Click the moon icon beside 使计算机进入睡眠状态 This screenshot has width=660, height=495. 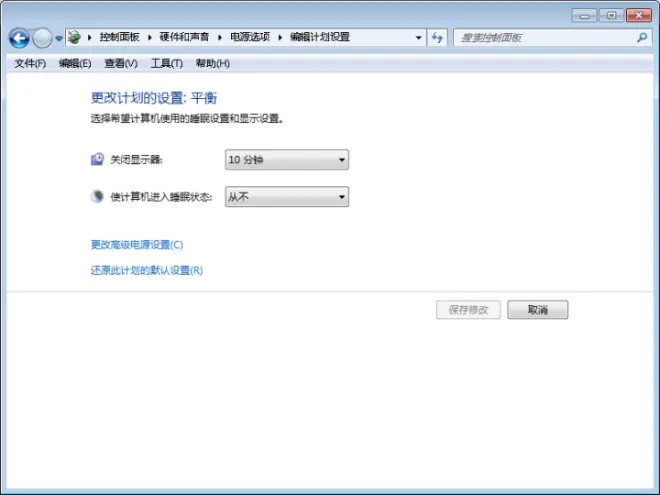[x=97, y=196]
